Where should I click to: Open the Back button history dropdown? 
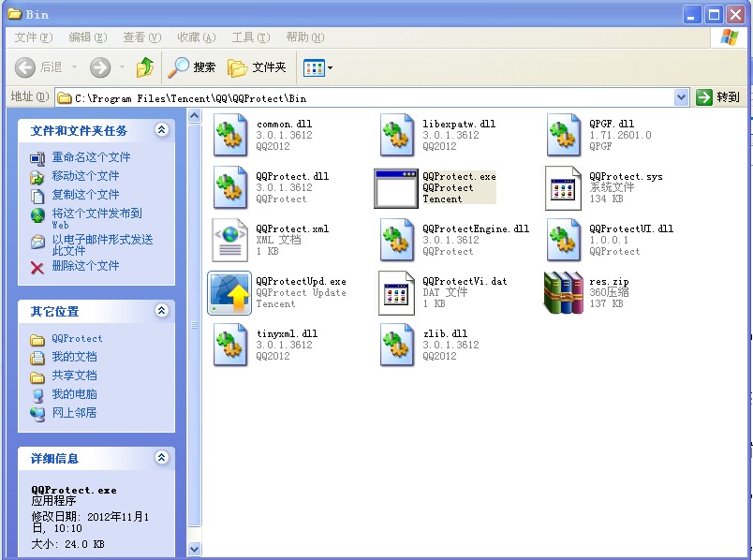pos(74,67)
